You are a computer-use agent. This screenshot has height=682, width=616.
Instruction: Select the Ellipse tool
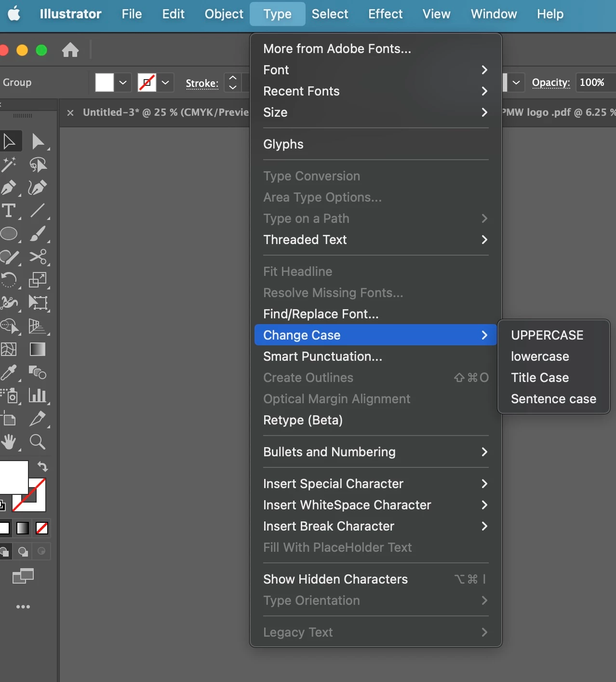tap(10, 234)
